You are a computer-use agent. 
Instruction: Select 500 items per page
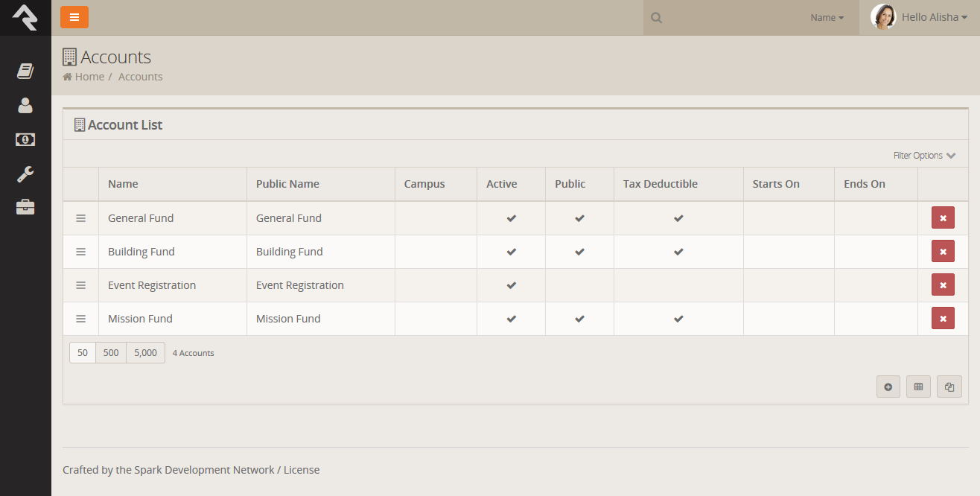point(111,353)
